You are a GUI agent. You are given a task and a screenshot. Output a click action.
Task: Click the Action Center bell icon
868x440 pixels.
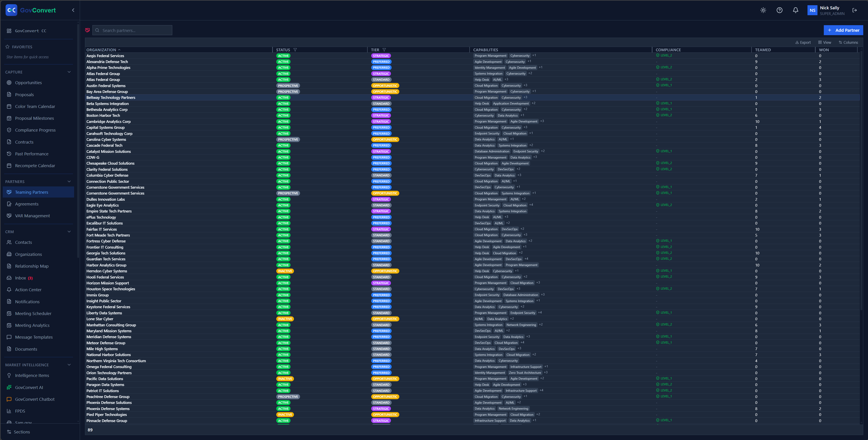click(x=9, y=290)
